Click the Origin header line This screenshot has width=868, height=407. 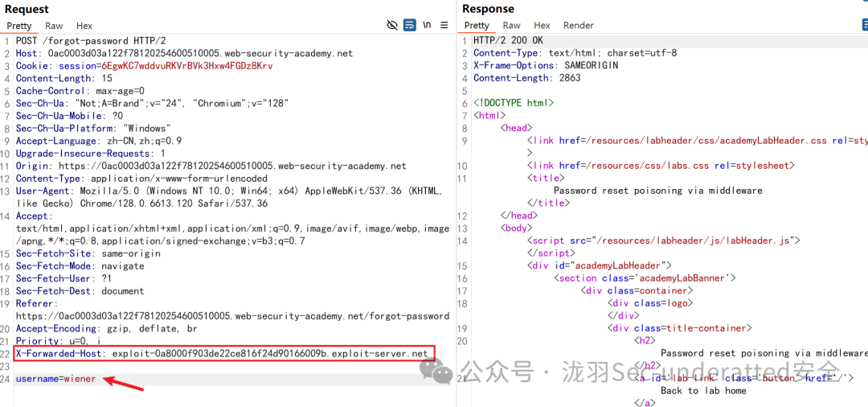[x=211, y=166]
